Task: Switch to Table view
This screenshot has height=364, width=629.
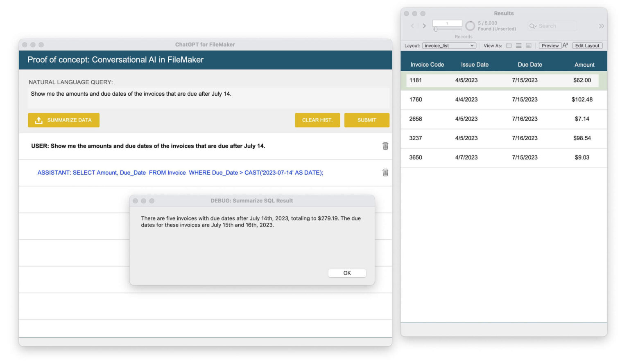Action: [x=529, y=46]
